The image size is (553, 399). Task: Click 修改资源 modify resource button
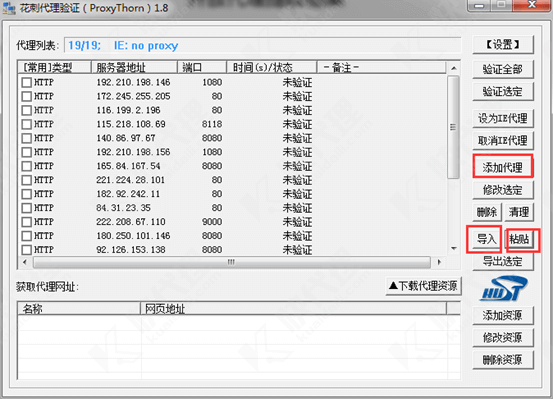503,338
